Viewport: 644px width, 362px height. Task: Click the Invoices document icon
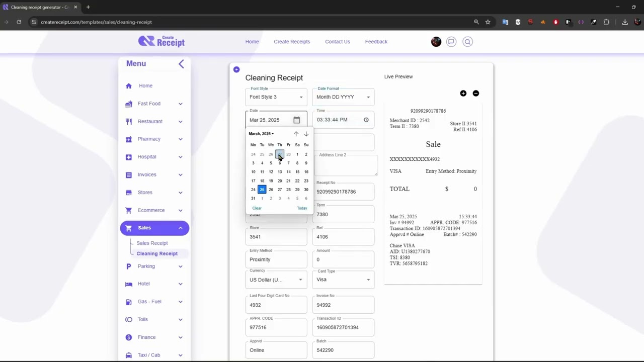(129, 174)
